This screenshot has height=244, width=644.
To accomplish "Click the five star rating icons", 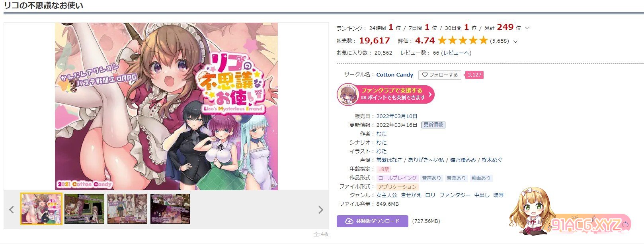I will (x=463, y=40).
